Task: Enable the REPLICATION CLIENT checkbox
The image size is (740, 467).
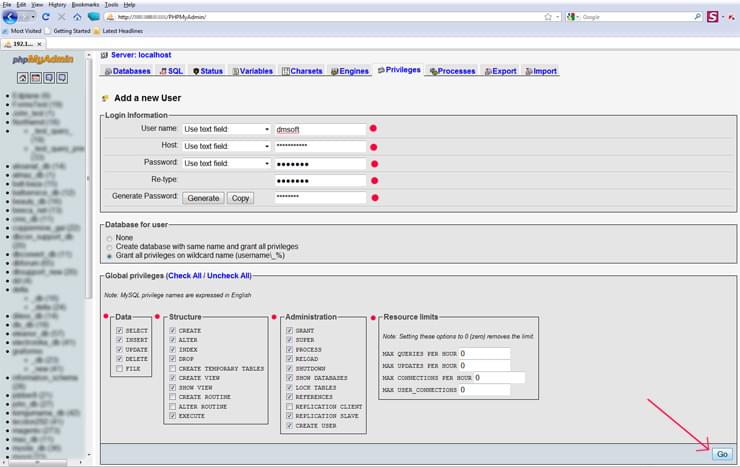Action: (289, 406)
